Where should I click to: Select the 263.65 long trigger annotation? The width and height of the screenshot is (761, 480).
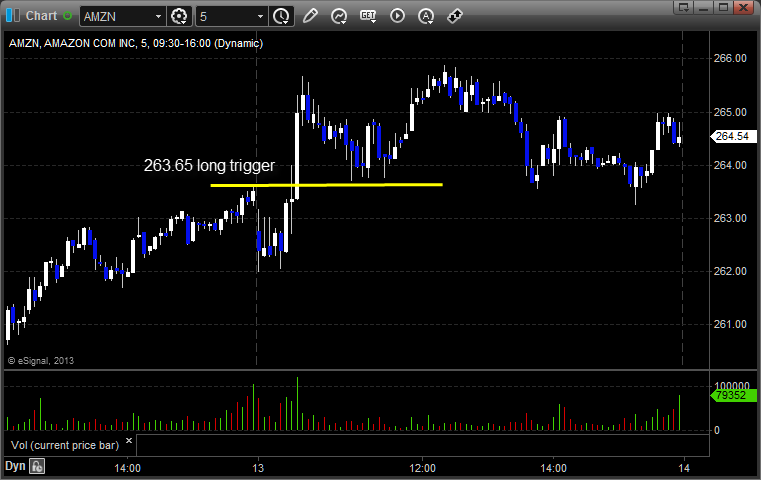point(209,166)
